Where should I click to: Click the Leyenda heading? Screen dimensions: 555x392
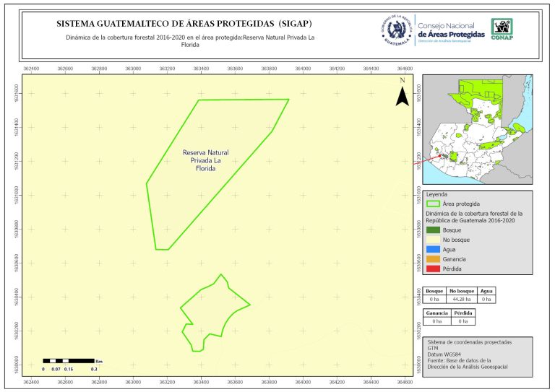click(x=438, y=194)
